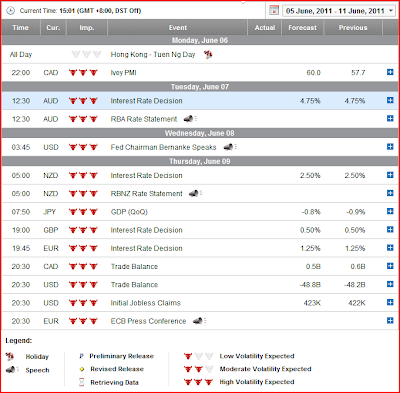Screen dimensions: 400x393
Task: Open the date range dropdown showing 05 June, 2011
Action: point(339,11)
